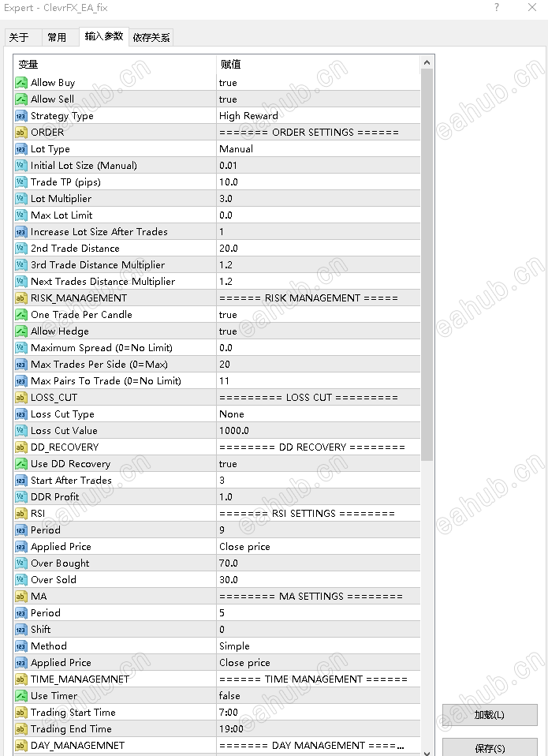548x756 pixels.
Task: Open MA Method Simple dropdown
Action: (319, 646)
